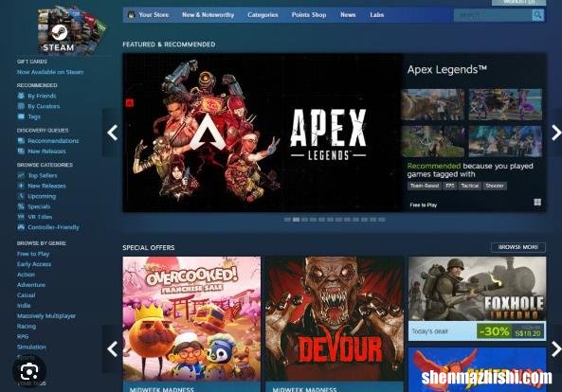Click the Browse Categories New Releases icon
The width and height of the screenshot is (562, 392).
pyautogui.click(x=21, y=186)
